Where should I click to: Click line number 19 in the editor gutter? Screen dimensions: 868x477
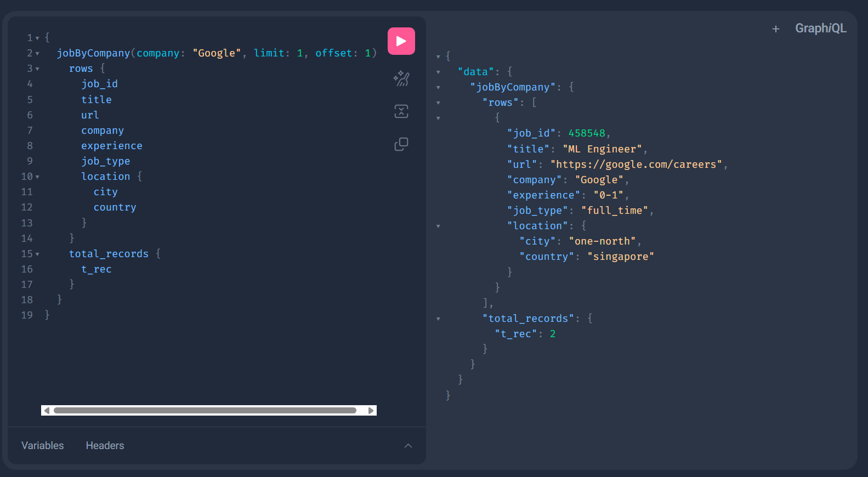click(27, 315)
